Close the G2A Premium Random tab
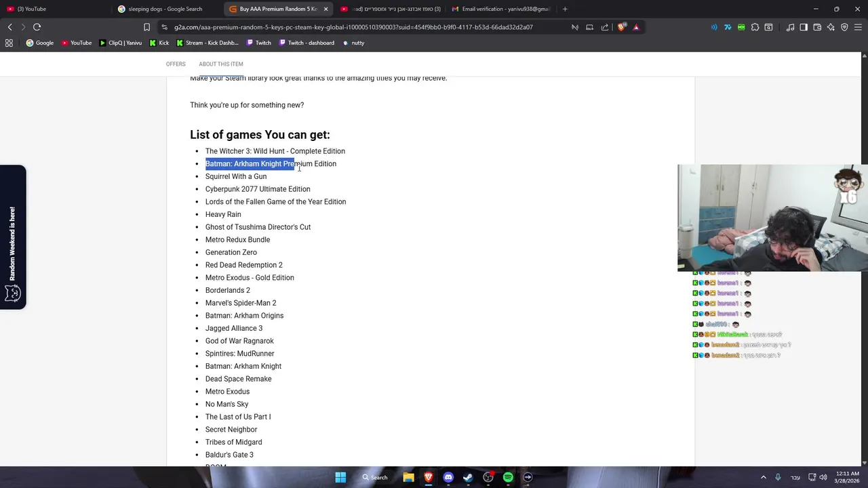Screen dimensions: 868x488 click(x=325, y=9)
